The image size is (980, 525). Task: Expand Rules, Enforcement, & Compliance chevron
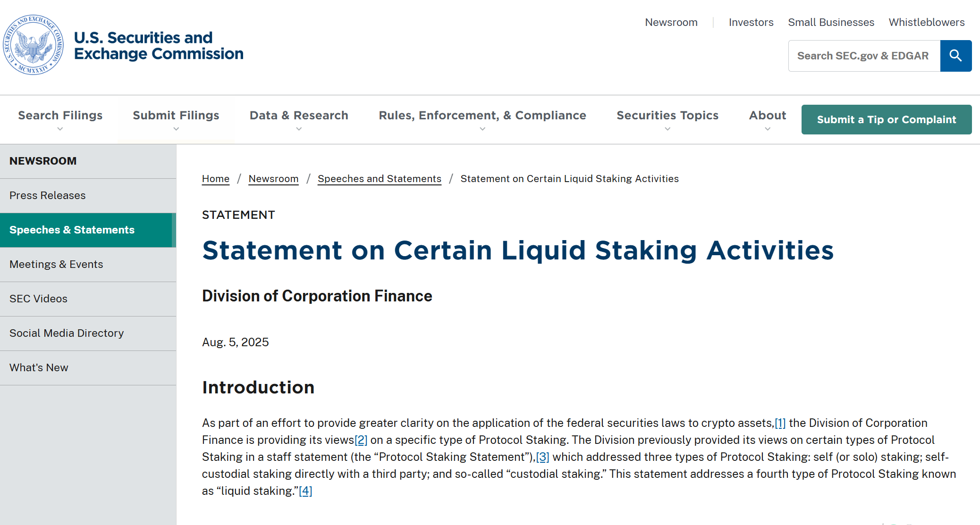click(482, 129)
